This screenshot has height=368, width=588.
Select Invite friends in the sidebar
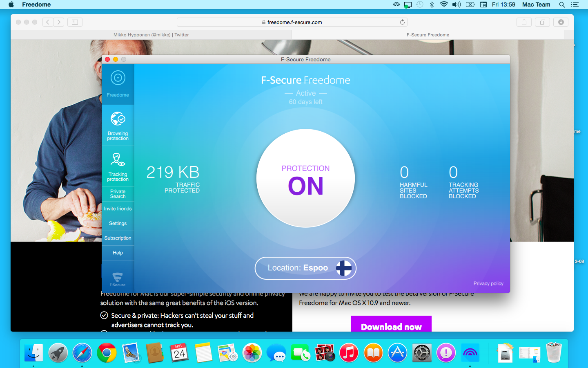click(x=118, y=209)
